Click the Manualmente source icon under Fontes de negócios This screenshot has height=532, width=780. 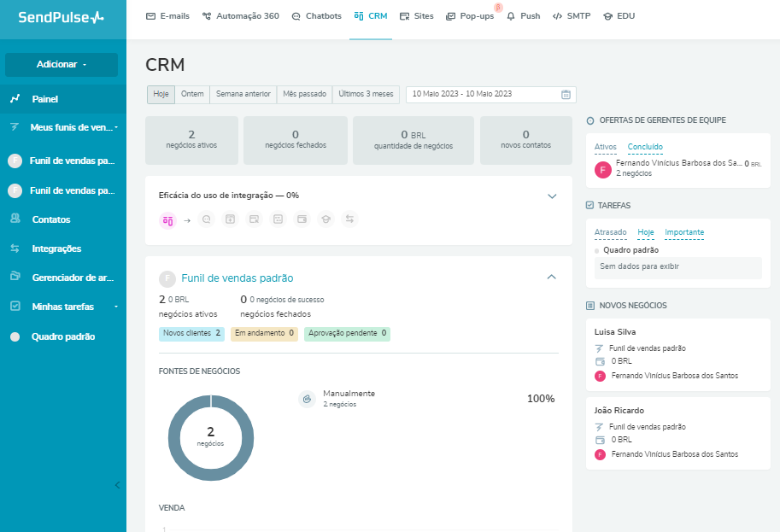(x=307, y=398)
